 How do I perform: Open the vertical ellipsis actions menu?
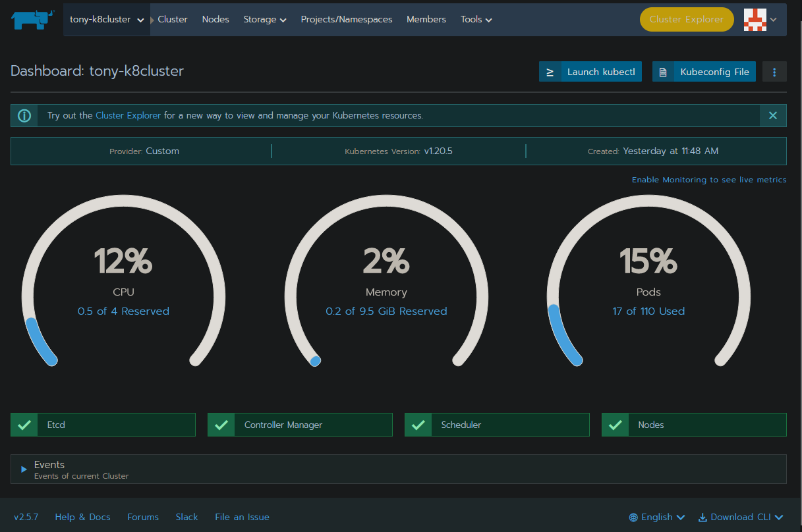[774, 72]
